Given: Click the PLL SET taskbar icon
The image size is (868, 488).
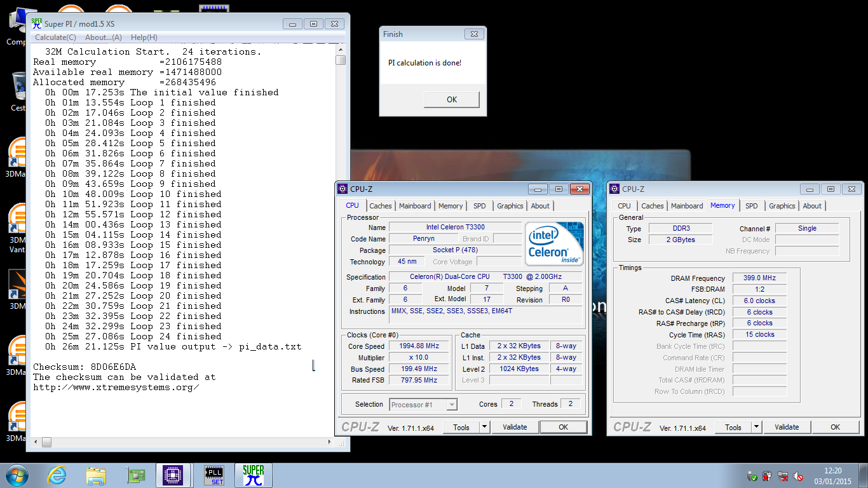Looking at the screenshot, I should click(214, 475).
